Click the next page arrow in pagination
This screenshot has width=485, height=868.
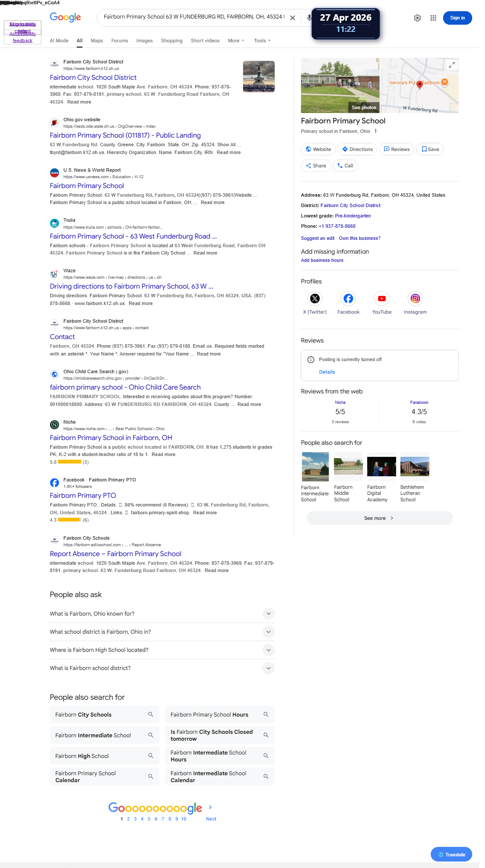point(210,807)
